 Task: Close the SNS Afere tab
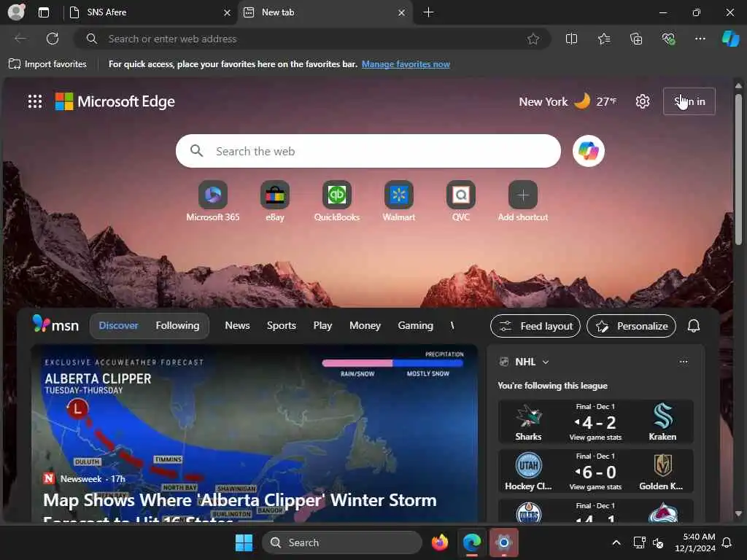click(x=228, y=12)
